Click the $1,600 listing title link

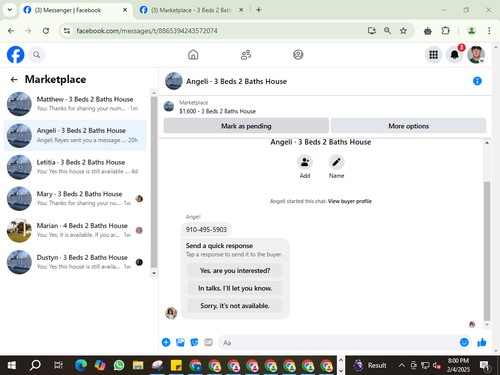tap(217, 111)
